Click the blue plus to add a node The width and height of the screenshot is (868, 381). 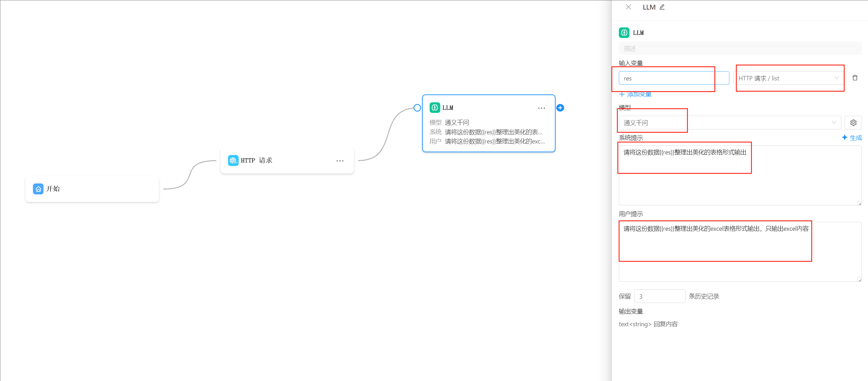[x=560, y=108]
